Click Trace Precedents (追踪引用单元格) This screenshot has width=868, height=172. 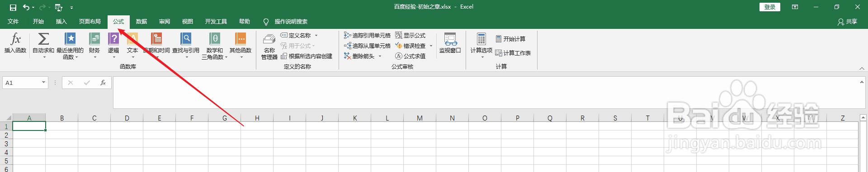(x=367, y=35)
